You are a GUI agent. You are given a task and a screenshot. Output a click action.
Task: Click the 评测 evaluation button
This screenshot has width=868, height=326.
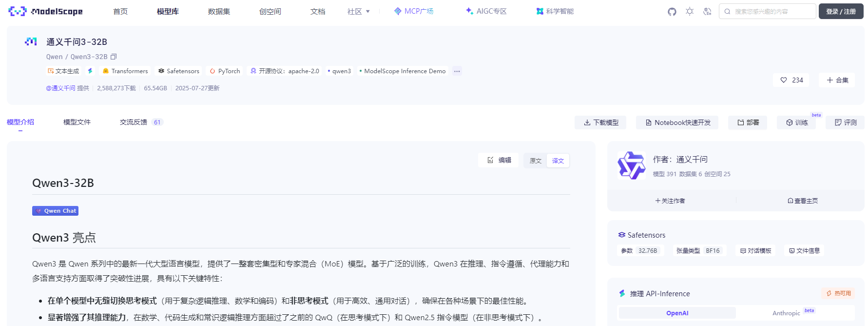[x=846, y=122]
